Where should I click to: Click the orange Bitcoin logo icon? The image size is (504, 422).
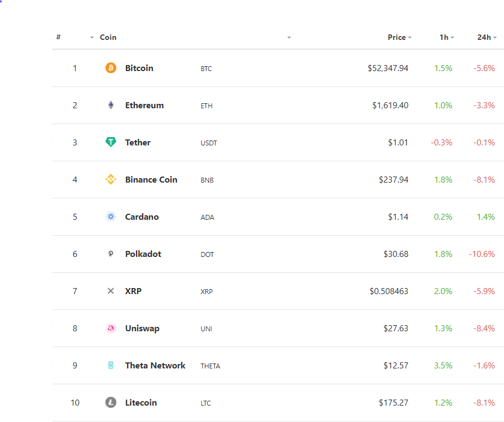[x=111, y=68]
